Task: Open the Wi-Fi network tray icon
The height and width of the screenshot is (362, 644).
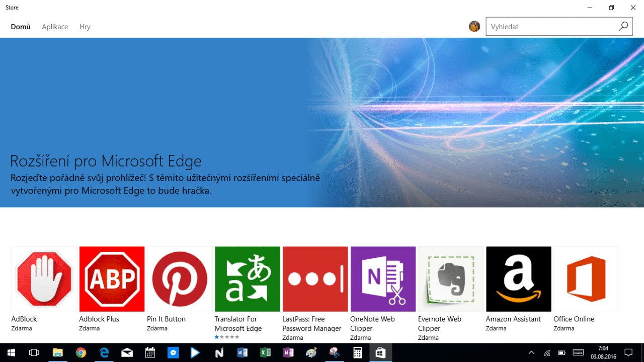Action: coord(547,353)
